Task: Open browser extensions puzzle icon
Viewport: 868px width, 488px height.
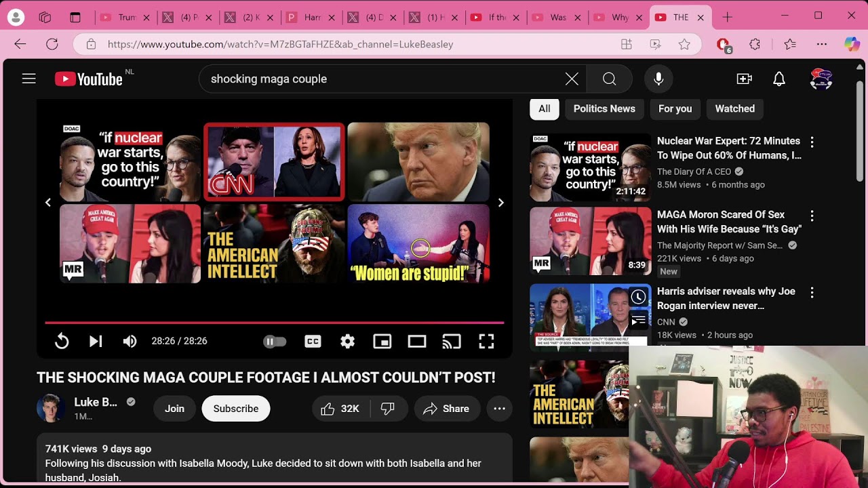Action: pos(755,44)
